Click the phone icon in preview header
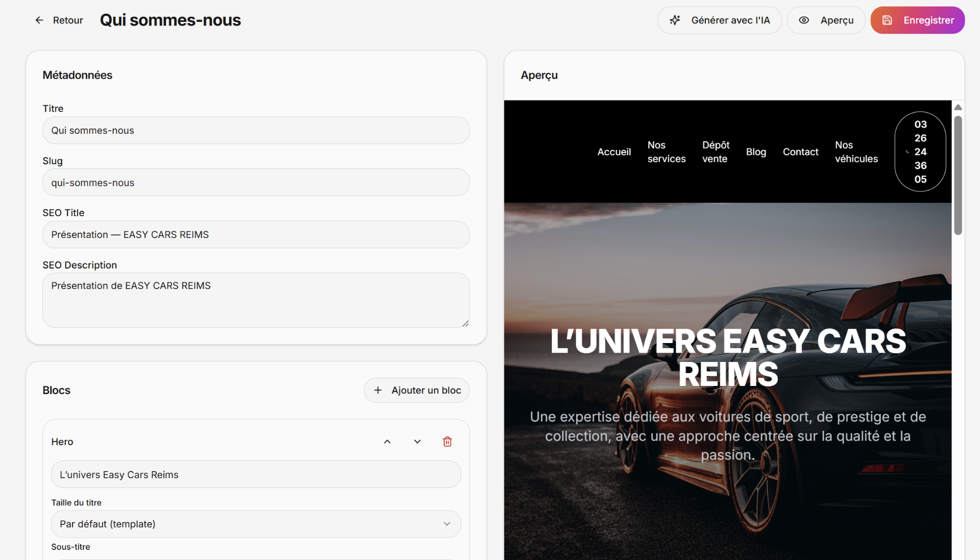 pos(907,152)
